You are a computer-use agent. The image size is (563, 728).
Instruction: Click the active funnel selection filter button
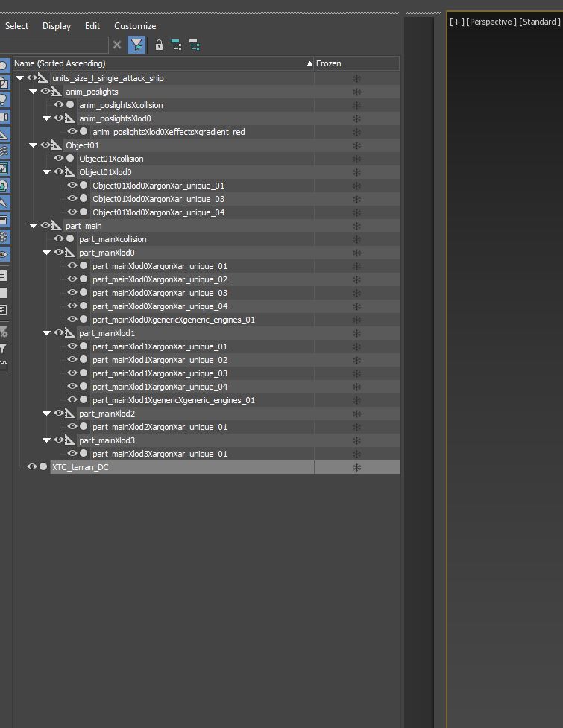click(x=136, y=45)
